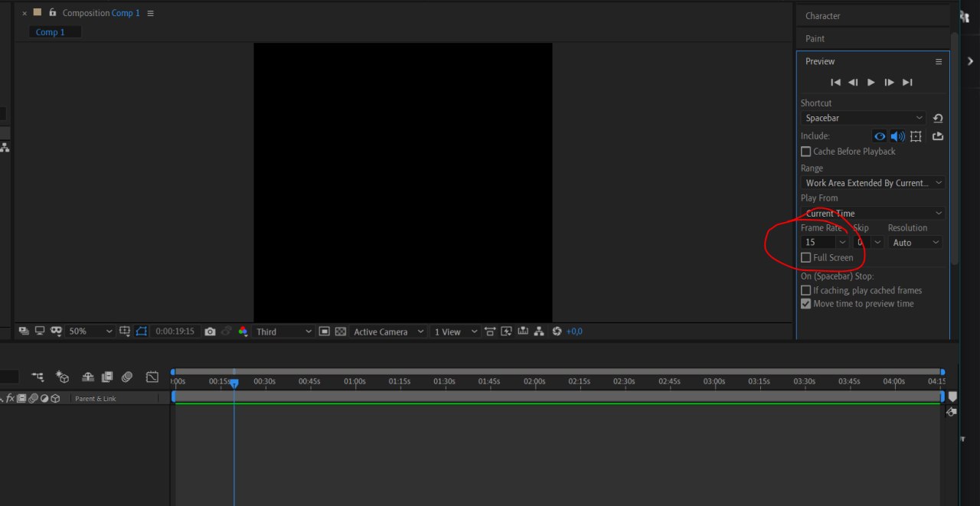Open the Composition panel menu icon
Viewport: 980px width, 506px height.
pyautogui.click(x=150, y=13)
